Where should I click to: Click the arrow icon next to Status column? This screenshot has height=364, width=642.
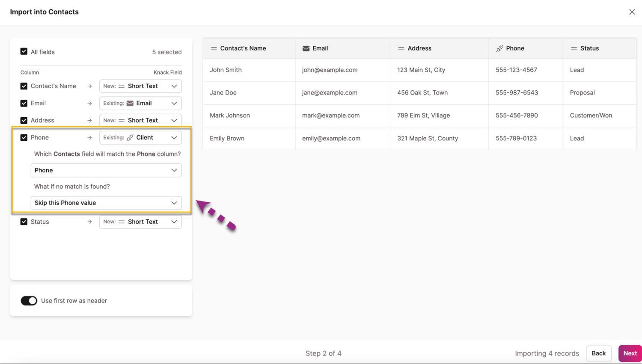tap(89, 222)
